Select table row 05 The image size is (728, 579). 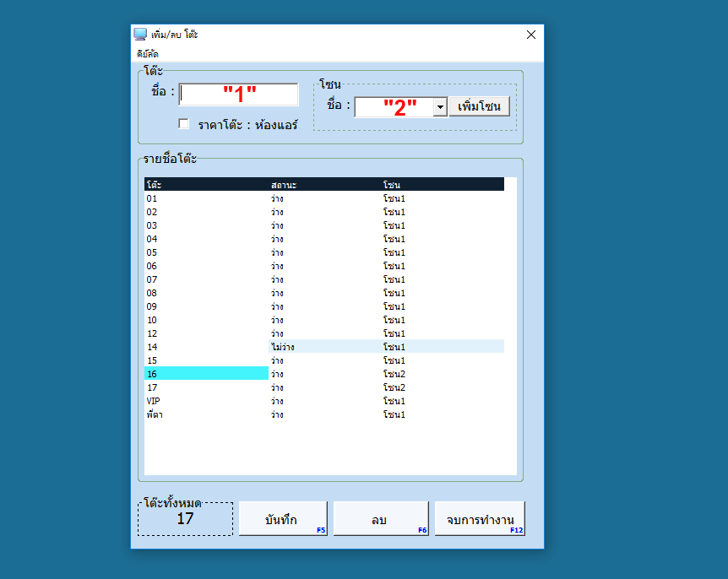tap(324, 252)
